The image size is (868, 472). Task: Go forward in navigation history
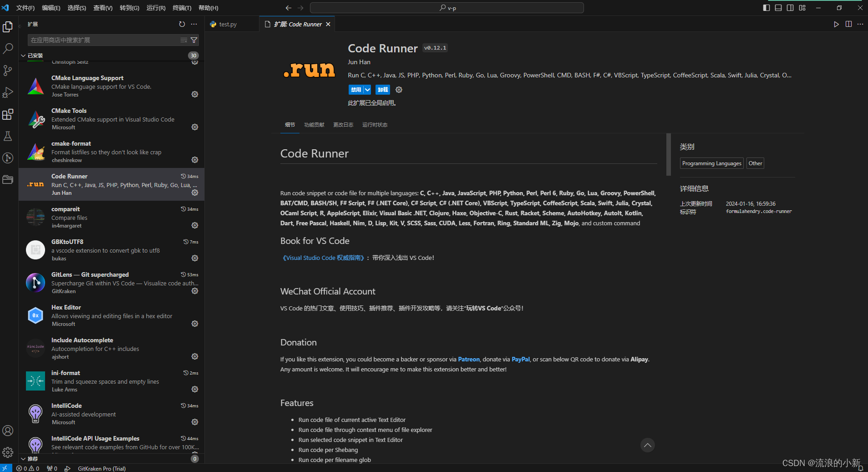[300, 8]
